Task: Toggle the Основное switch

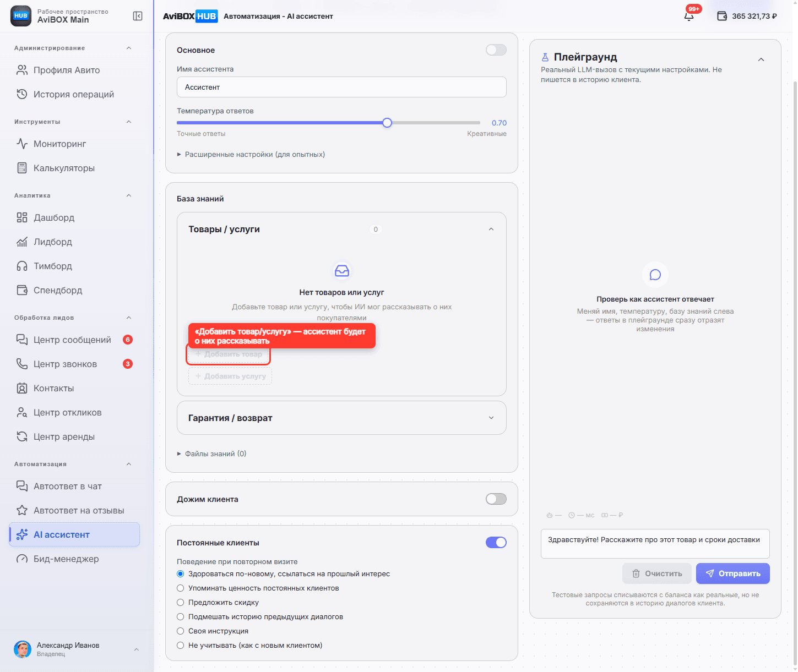Action: 496,50
